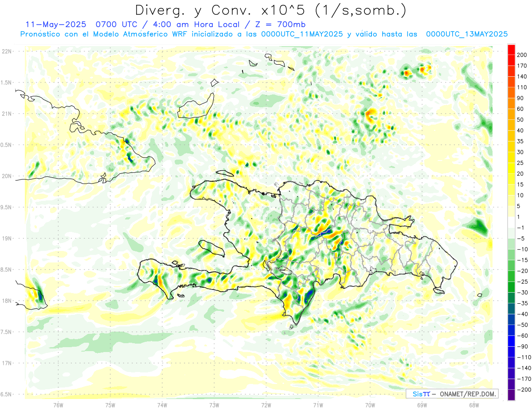Click the latitude label '1.5N'
Screen dimensions: 532x411
click(7, 82)
